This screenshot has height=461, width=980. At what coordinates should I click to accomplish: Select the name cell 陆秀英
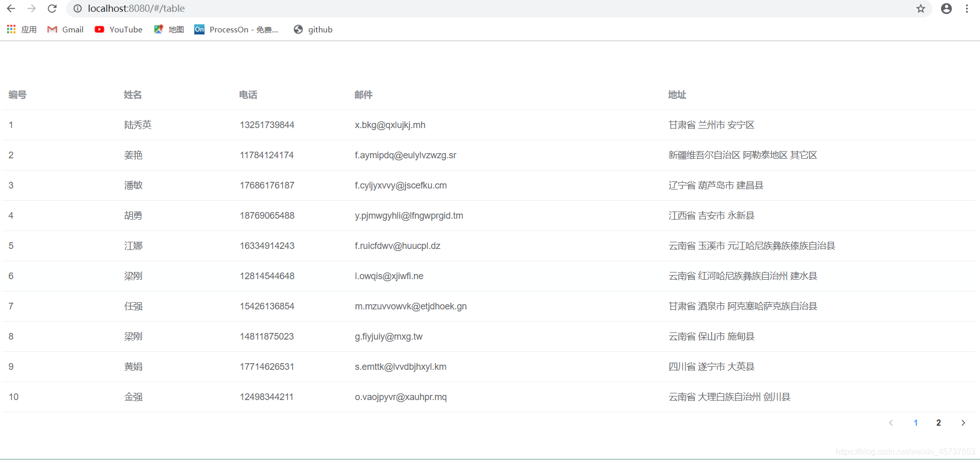coord(138,125)
